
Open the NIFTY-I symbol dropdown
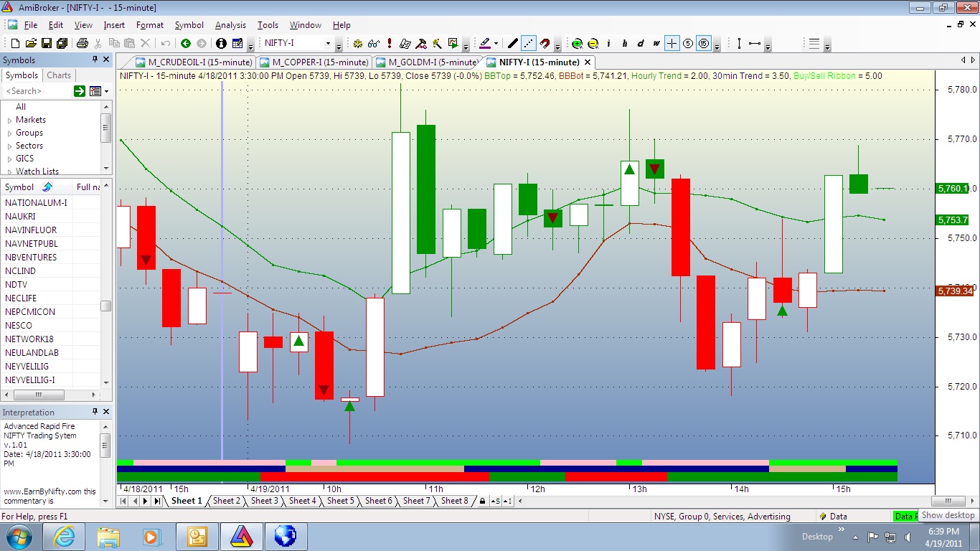pos(328,43)
